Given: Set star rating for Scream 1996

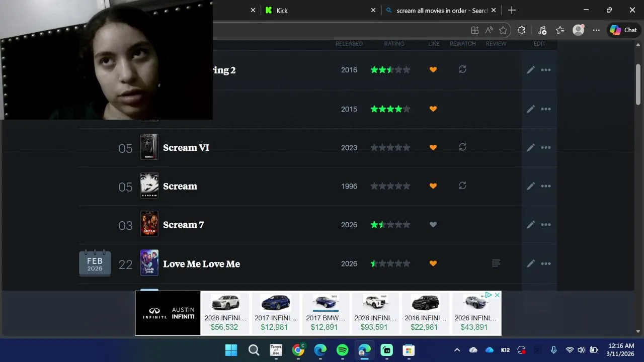Looking at the screenshot, I should click(x=390, y=186).
